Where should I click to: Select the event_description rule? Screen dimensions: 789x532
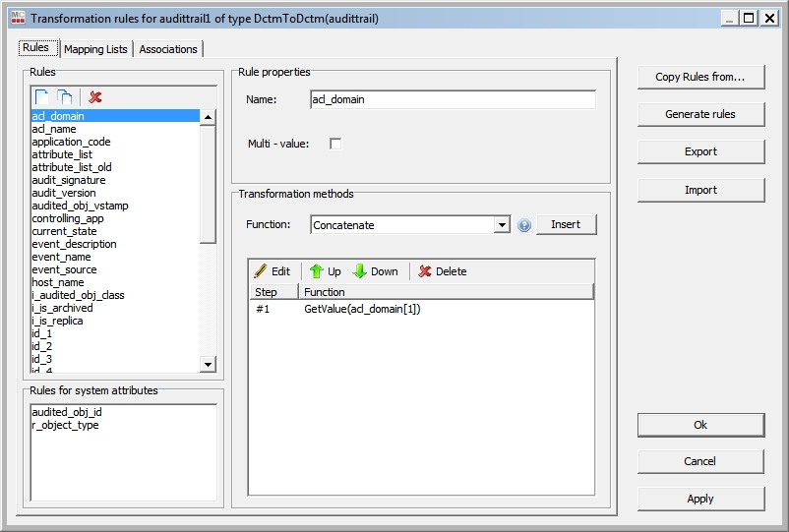click(x=74, y=244)
